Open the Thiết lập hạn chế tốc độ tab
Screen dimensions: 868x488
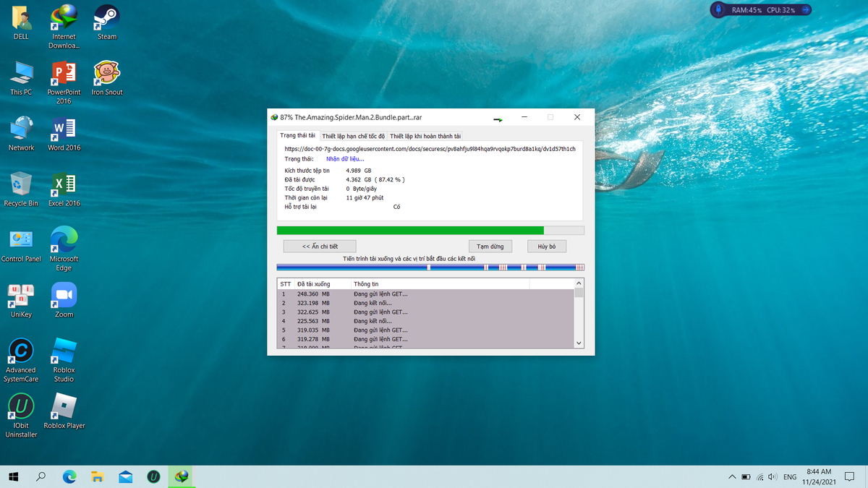pos(354,136)
